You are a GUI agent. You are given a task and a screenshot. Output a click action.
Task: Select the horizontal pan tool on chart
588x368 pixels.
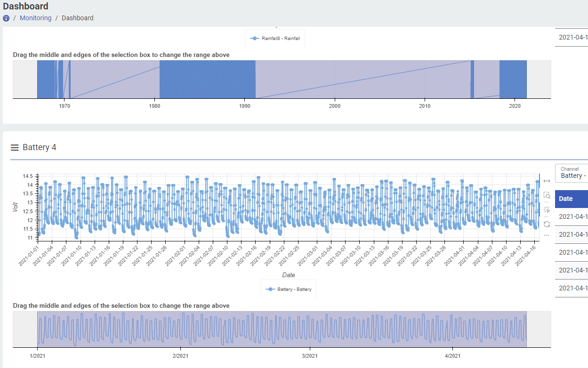tap(547, 181)
